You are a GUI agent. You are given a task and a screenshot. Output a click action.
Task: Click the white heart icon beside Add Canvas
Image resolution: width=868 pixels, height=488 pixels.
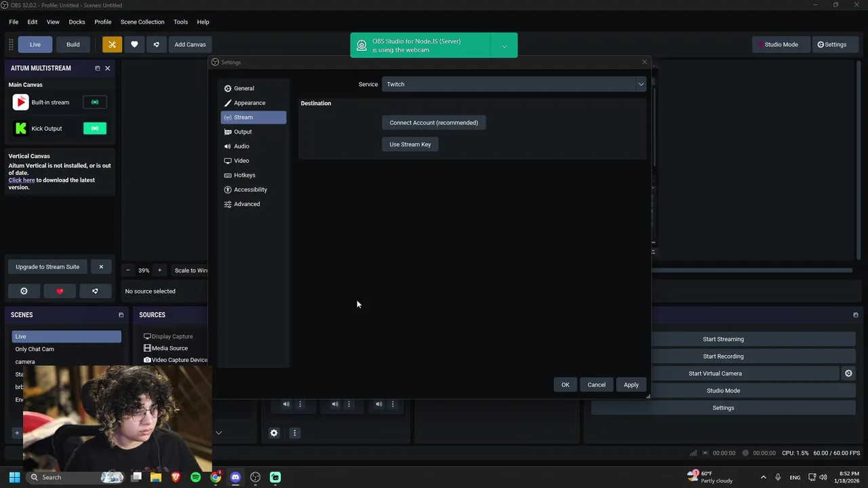coord(134,45)
